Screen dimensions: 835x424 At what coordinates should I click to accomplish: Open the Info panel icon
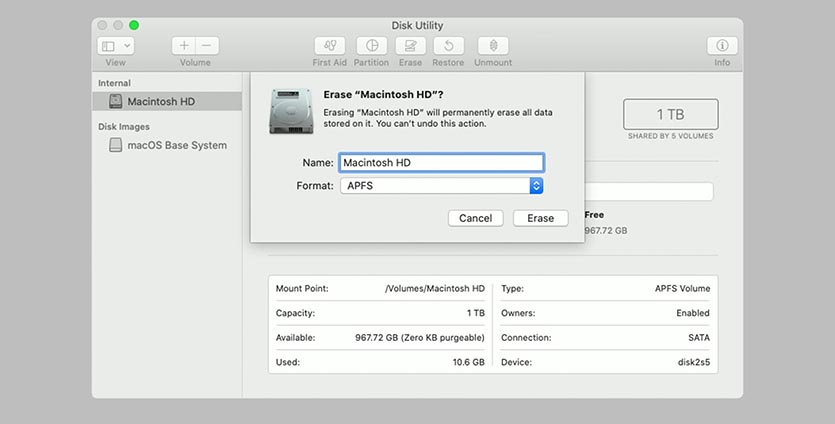tap(721, 46)
